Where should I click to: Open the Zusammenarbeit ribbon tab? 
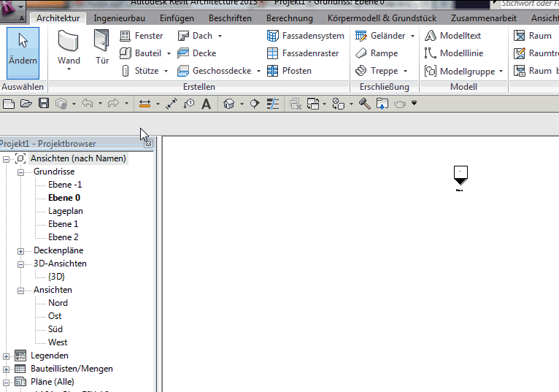click(483, 18)
